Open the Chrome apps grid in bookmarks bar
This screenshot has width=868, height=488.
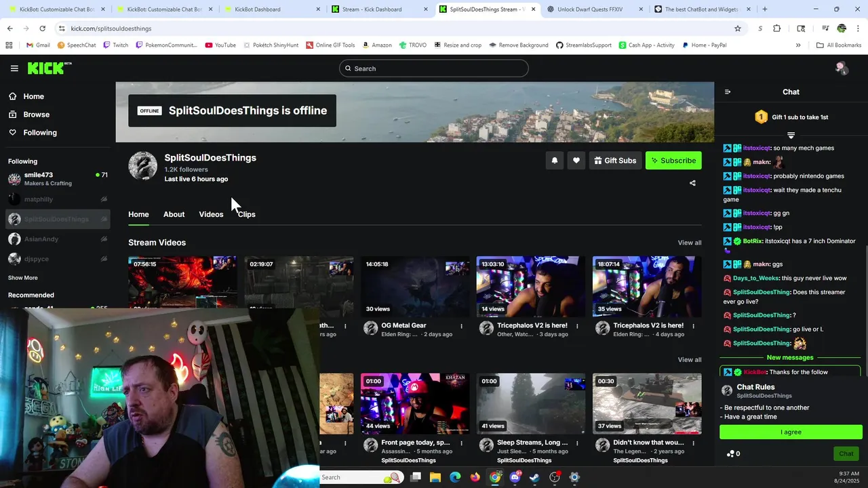click(x=9, y=45)
